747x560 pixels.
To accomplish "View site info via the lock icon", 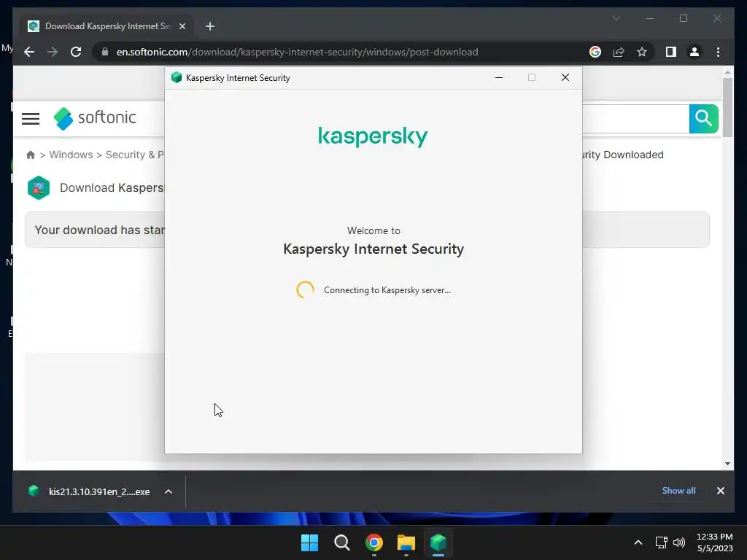I will pyautogui.click(x=105, y=52).
